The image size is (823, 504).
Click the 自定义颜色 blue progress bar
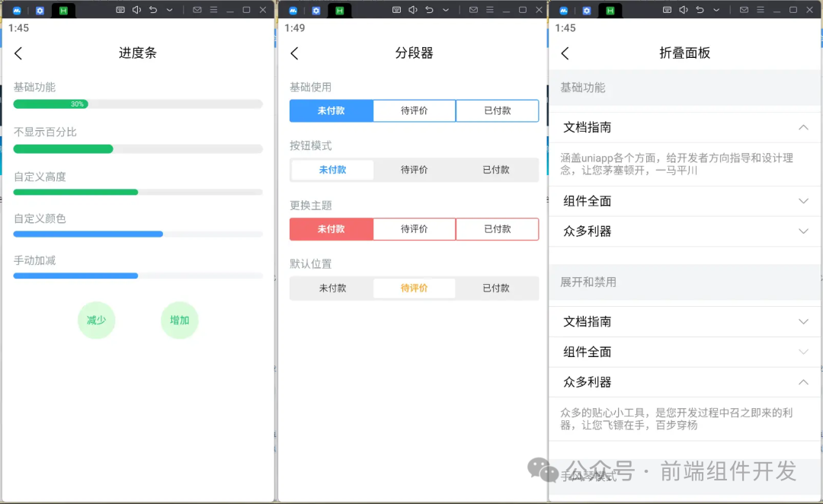click(138, 234)
